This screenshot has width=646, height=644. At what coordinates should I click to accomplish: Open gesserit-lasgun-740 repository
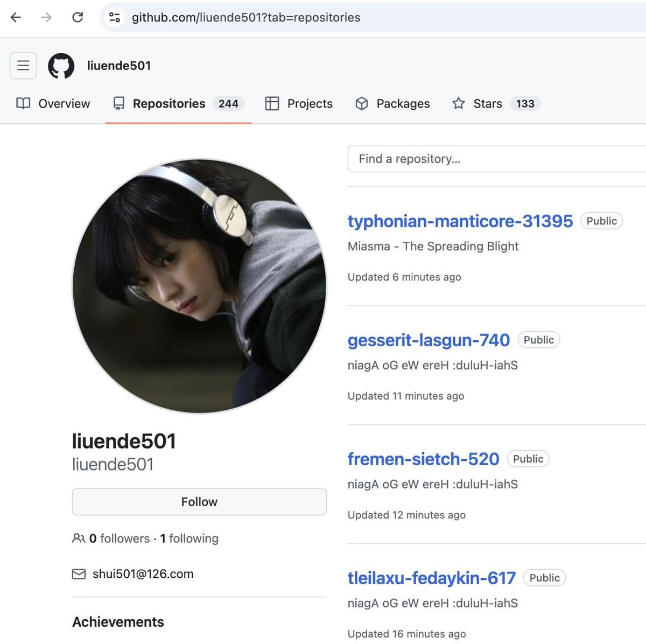click(x=429, y=340)
